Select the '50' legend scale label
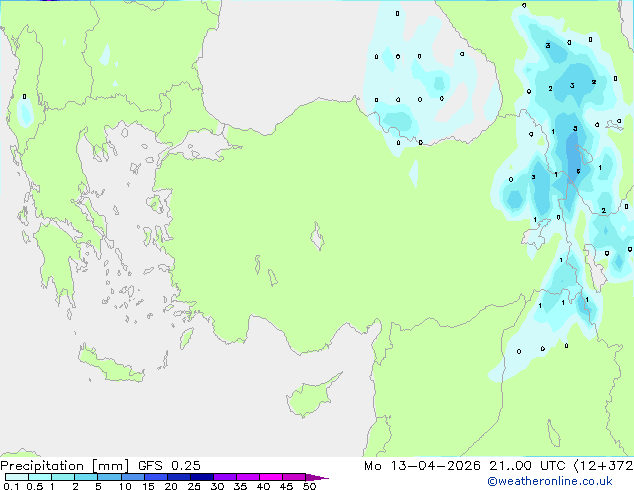The height and width of the screenshot is (490, 634). [309, 486]
